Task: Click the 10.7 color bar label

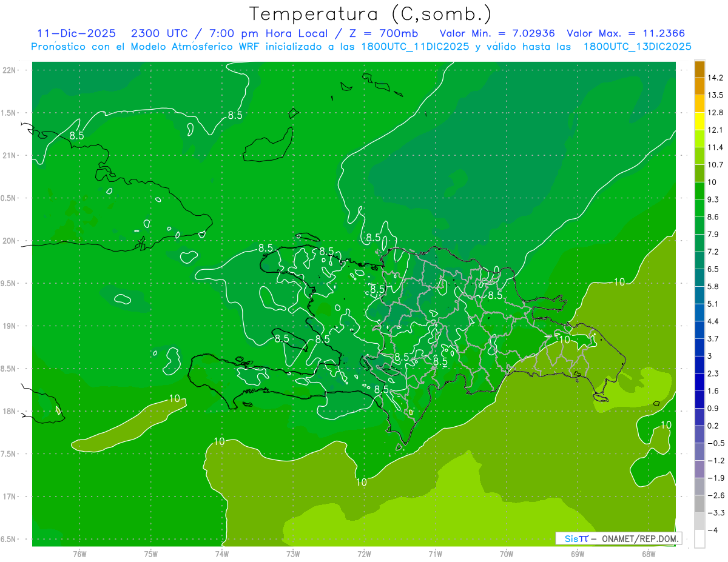Action: (x=715, y=165)
